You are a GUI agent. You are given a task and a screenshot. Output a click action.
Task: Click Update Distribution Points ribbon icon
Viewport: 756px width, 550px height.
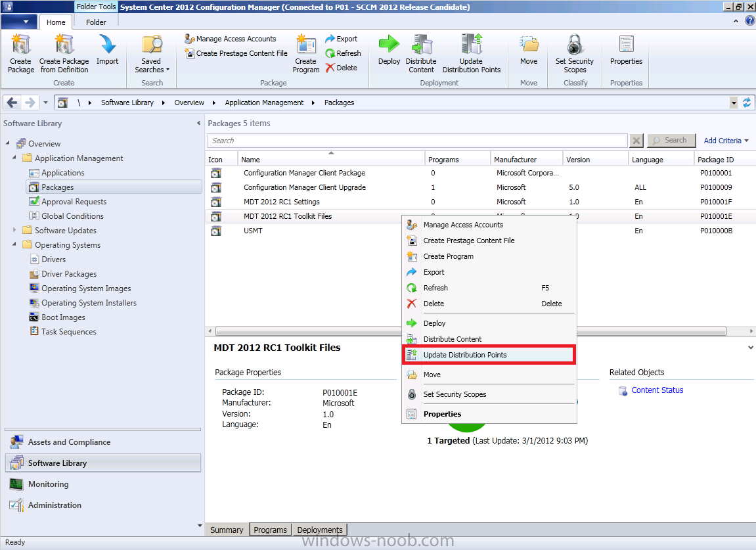coord(472,53)
